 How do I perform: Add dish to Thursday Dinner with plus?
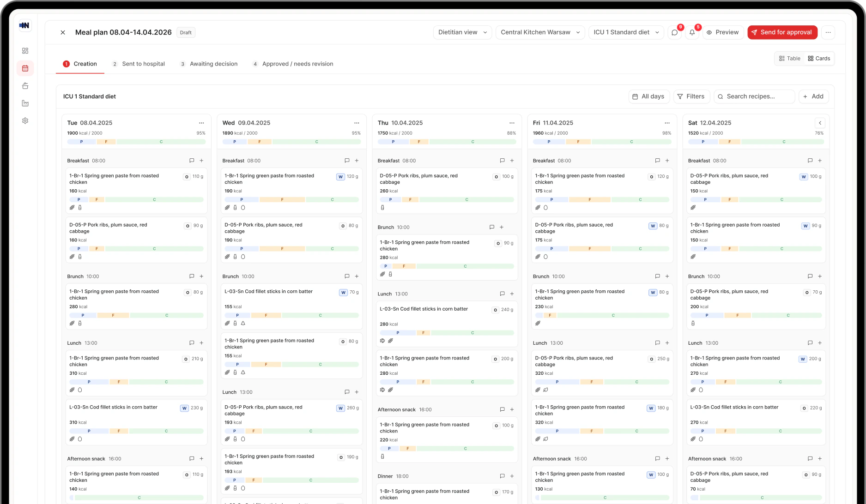click(512, 476)
